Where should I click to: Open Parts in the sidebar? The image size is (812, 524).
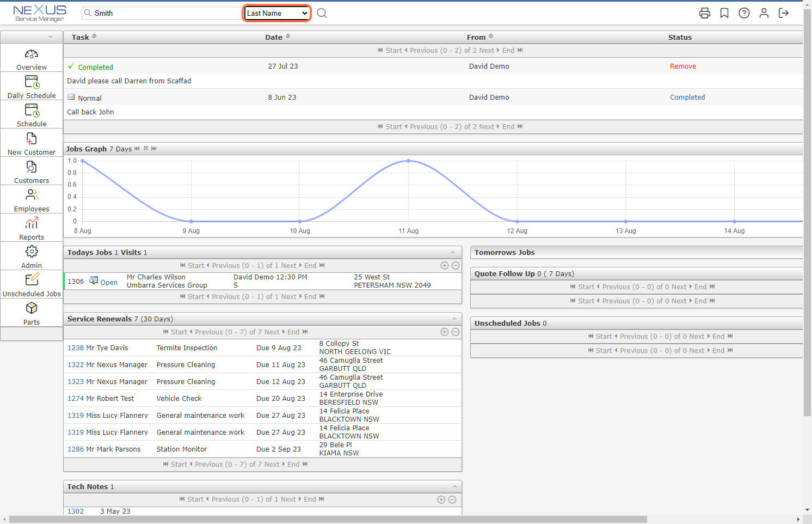coord(32,314)
